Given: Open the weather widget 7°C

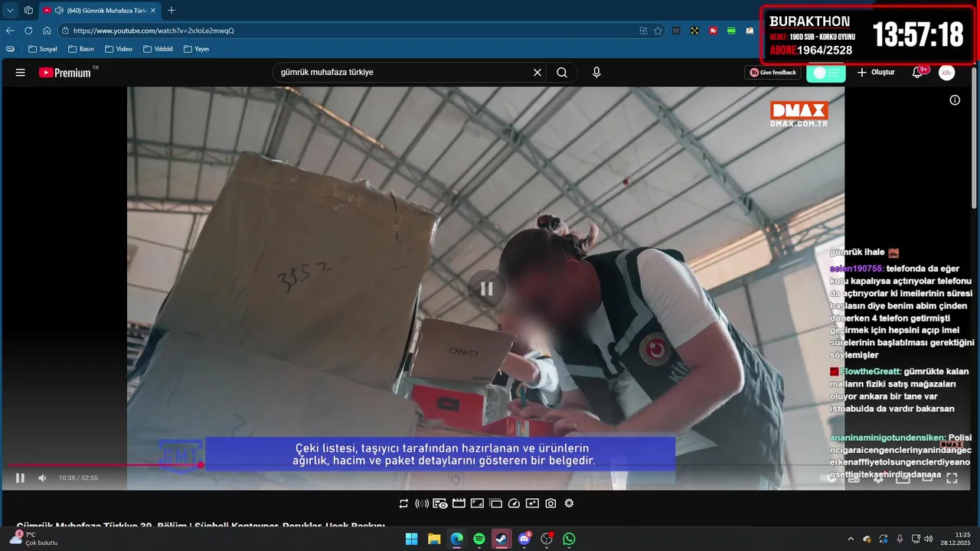Looking at the screenshot, I should (34, 539).
